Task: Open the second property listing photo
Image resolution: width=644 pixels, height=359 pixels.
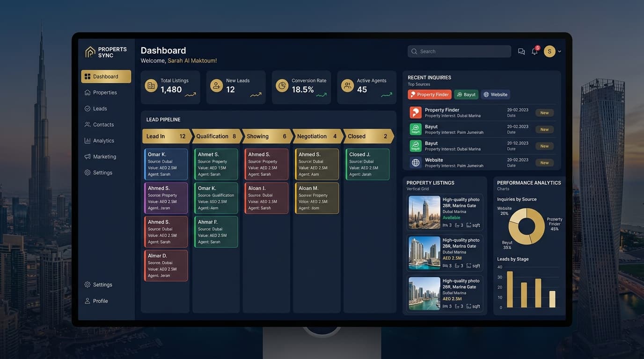Action: 424,253
